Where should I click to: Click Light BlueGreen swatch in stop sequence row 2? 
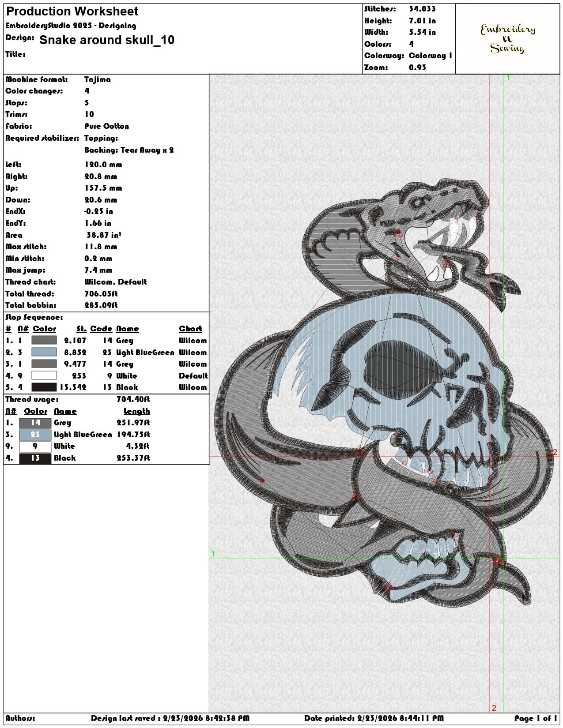(44, 352)
